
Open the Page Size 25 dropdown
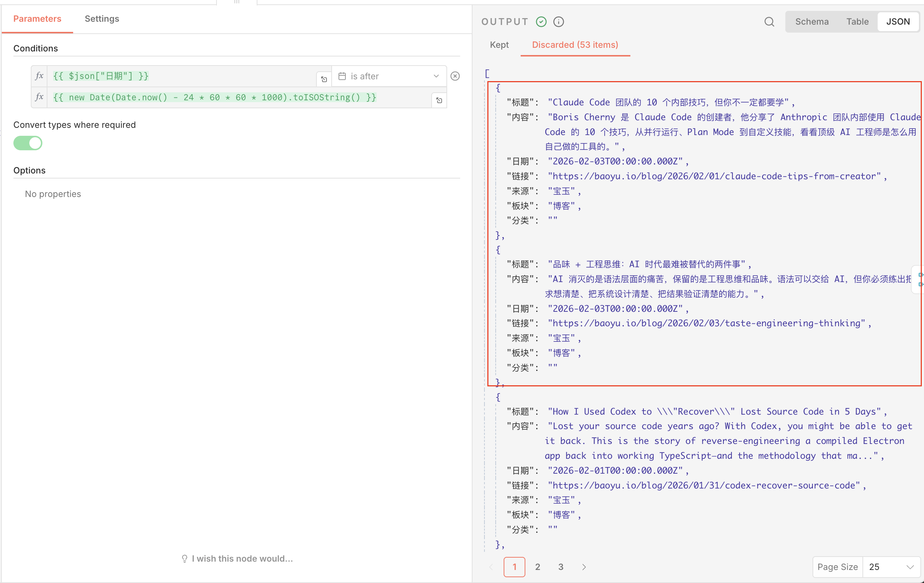(891, 566)
